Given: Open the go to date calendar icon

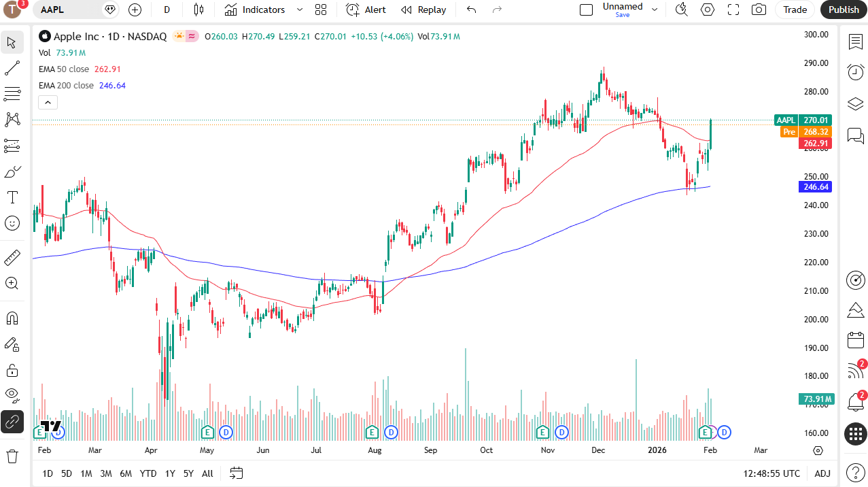Looking at the screenshot, I should point(237,473).
